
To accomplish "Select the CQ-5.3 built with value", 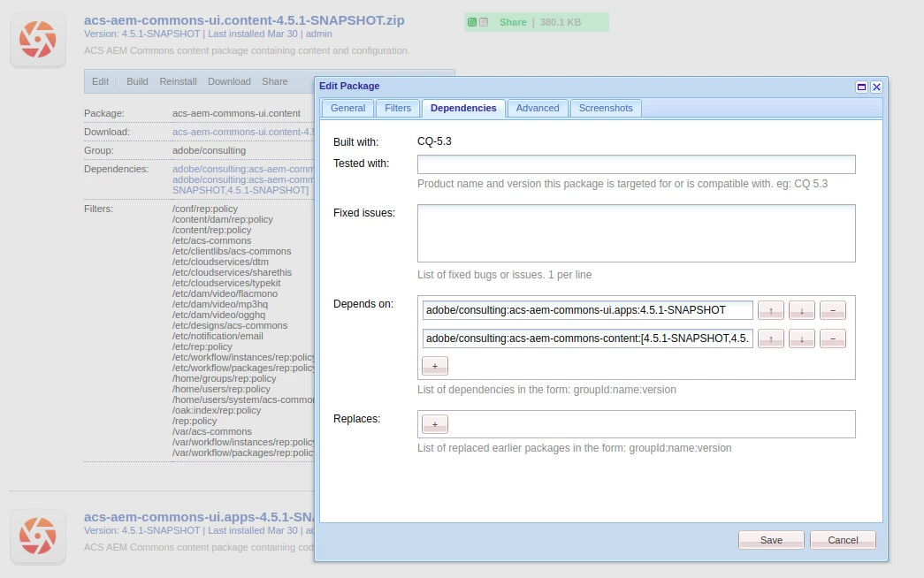I will click(x=434, y=141).
